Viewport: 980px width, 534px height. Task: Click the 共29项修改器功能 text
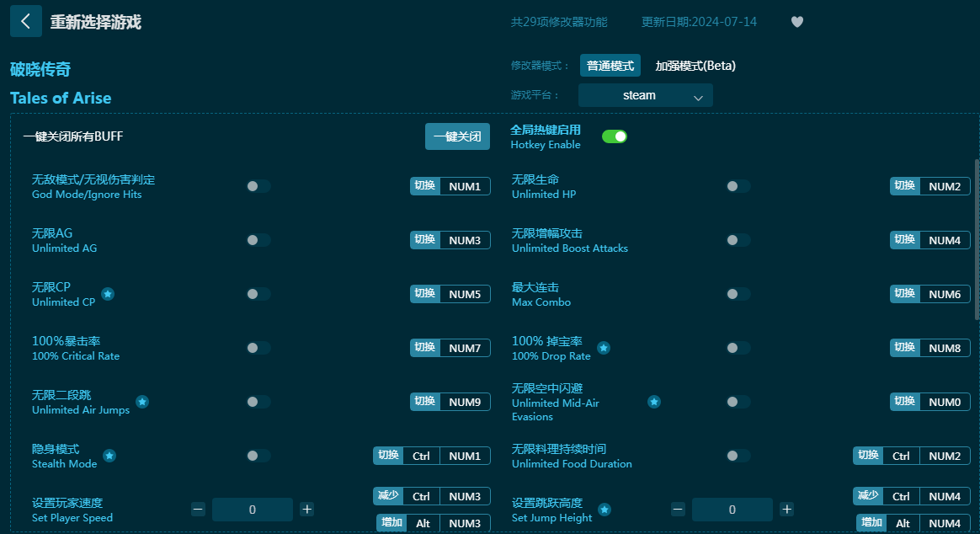(559, 22)
